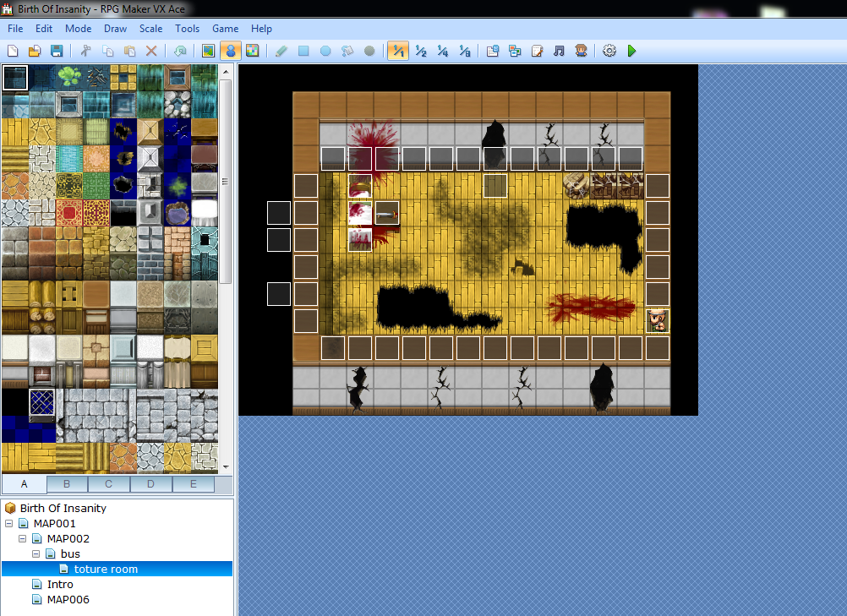The width and height of the screenshot is (847, 616).
Task: Switch to tileset tab B
Action: [67, 483]
